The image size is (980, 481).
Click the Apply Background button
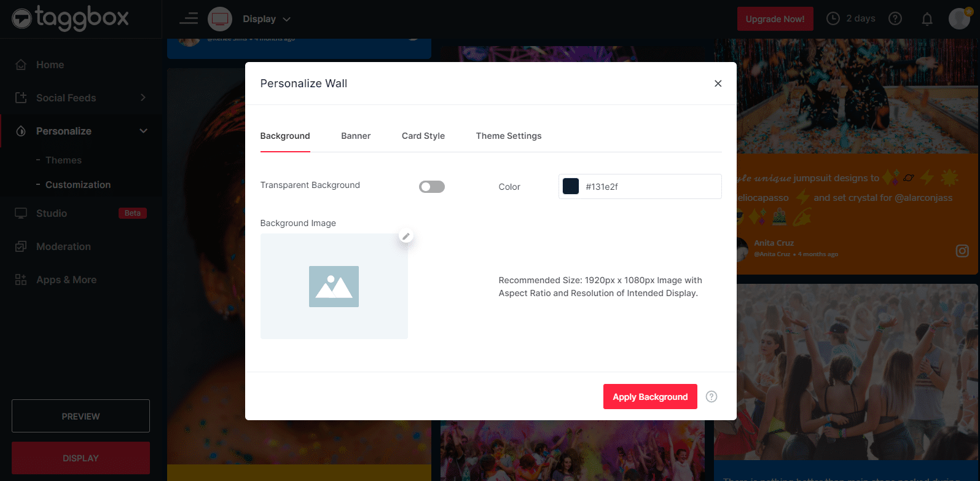(650, 397)
